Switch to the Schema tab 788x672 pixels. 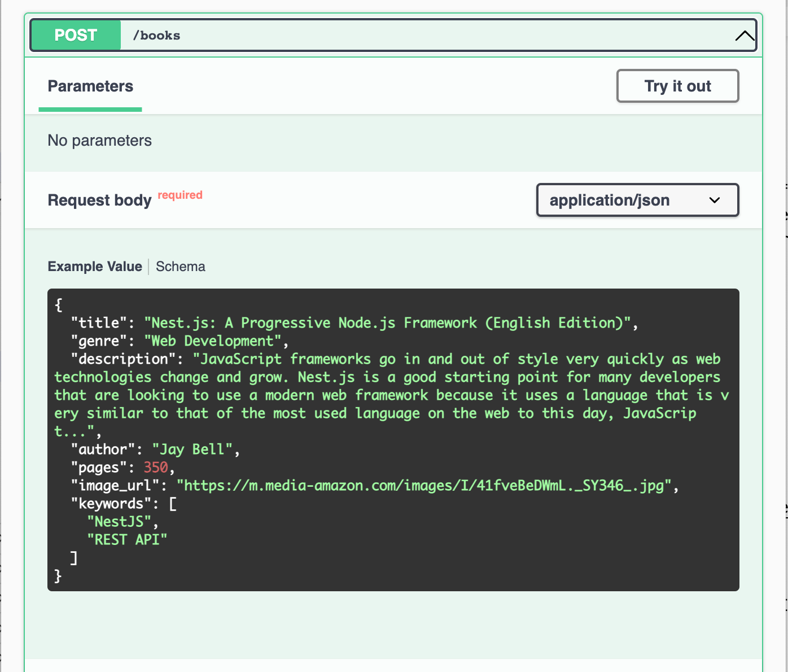181,267
